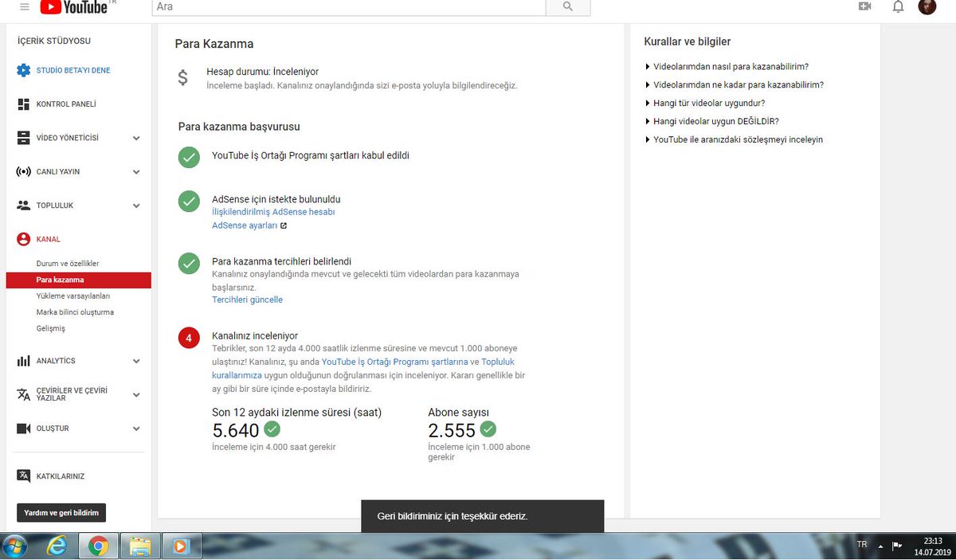This screenshot has width=956, height=560.
Task: Click the Katkılarınız translate icon
Action: [x=24, y=476]
